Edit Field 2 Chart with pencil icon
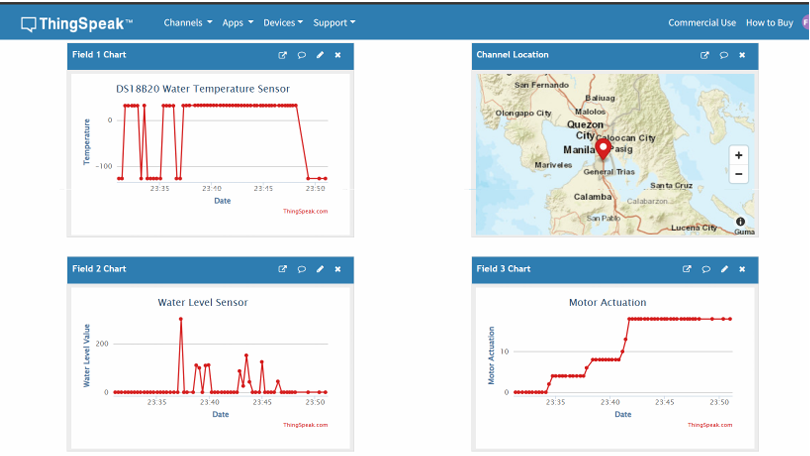 pos(320,269)
